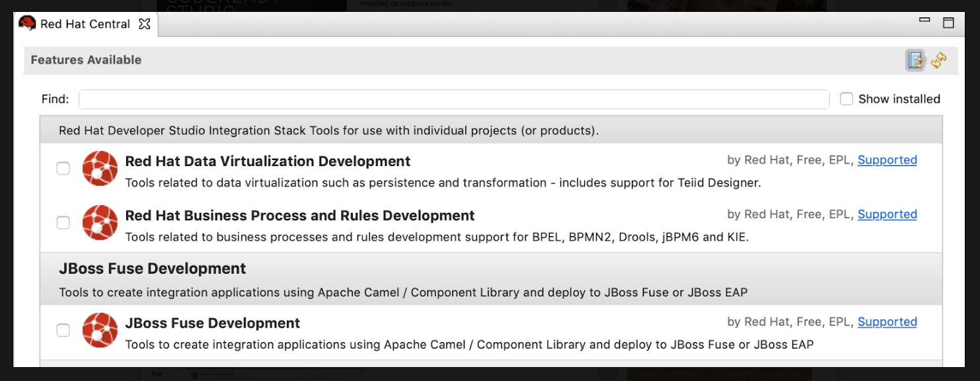Click the refresh features toolbar icon
The width and height of the screenshot is (980, 381).
click(939, 61)
